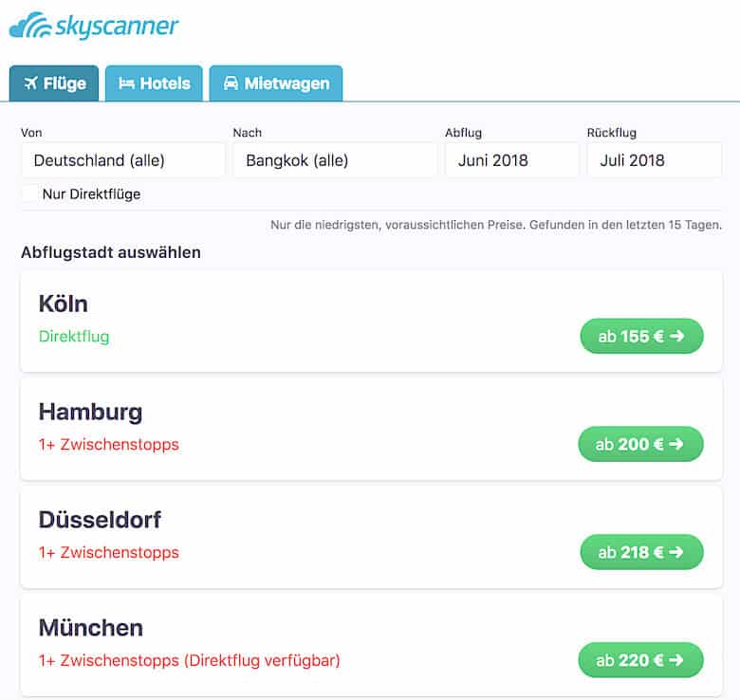Switch to the Hotels tab

pos(154,83)
